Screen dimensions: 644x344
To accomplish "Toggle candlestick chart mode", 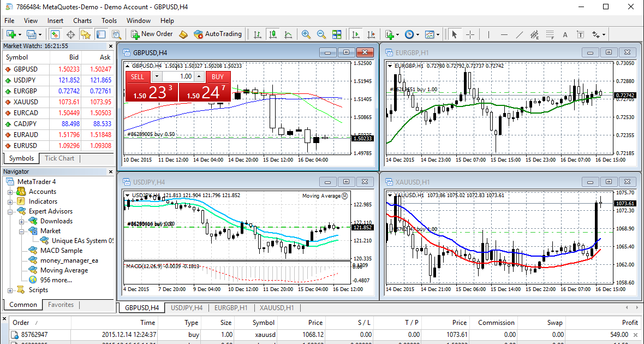I will 273,34.
